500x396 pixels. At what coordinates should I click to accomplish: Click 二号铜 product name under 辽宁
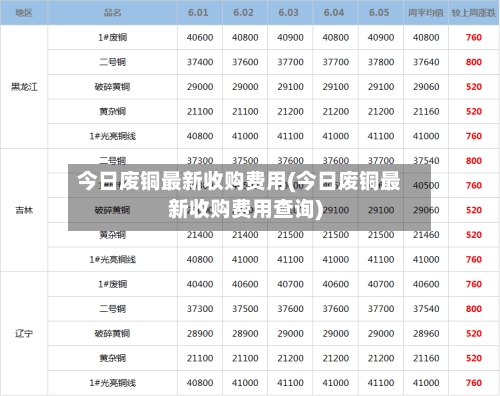pyautogui.click(x=112, y=309)
